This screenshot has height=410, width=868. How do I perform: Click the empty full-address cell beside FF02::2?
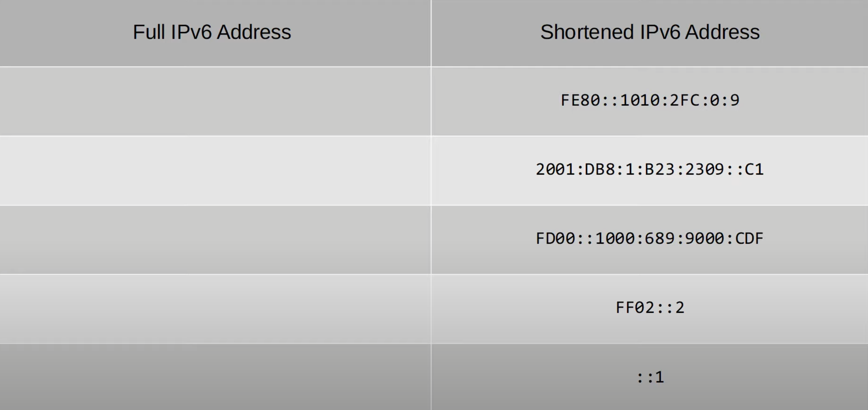pos(215,308)
